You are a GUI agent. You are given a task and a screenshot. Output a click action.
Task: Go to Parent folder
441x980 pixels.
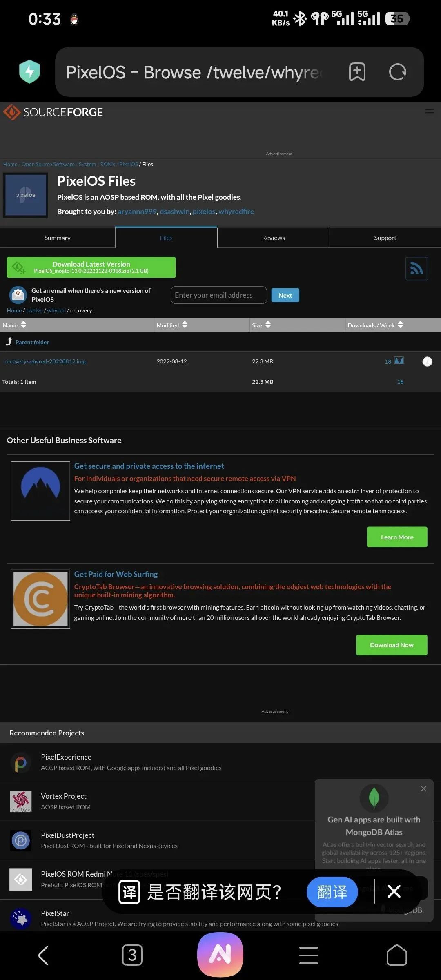tap(32, 342)
